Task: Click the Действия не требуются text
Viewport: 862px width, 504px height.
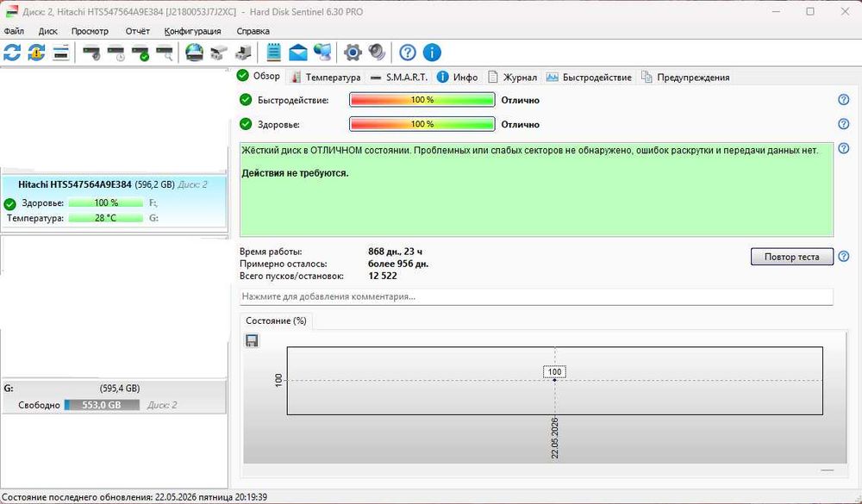Action: tap(295, 173)
